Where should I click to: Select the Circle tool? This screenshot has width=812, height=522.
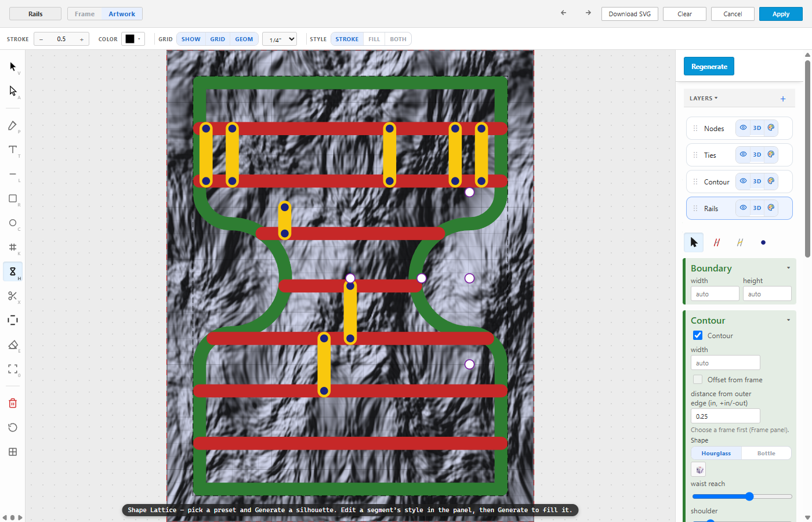pos(13,223)
